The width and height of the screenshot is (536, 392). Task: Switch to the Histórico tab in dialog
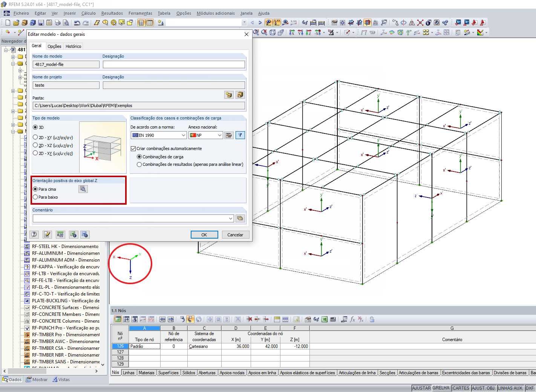73,46
